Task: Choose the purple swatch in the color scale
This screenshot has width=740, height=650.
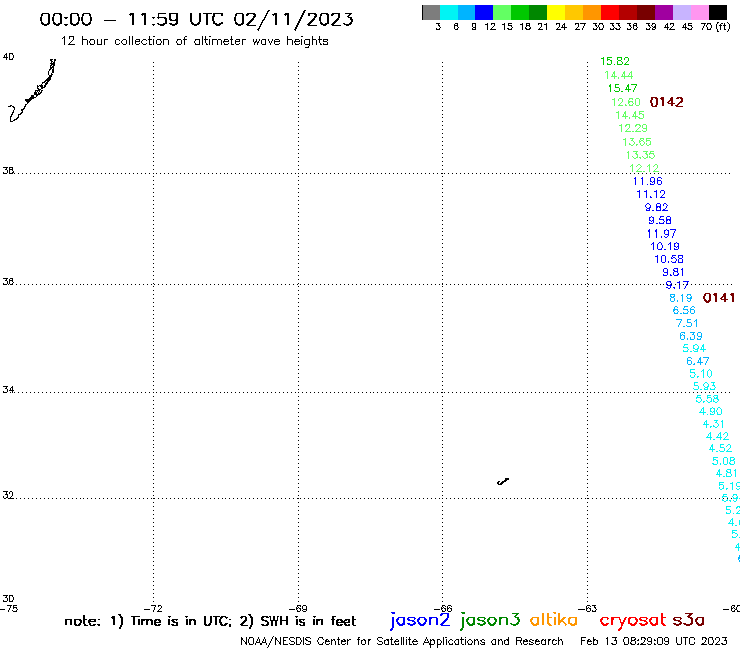Action: [x=664, y=12]
